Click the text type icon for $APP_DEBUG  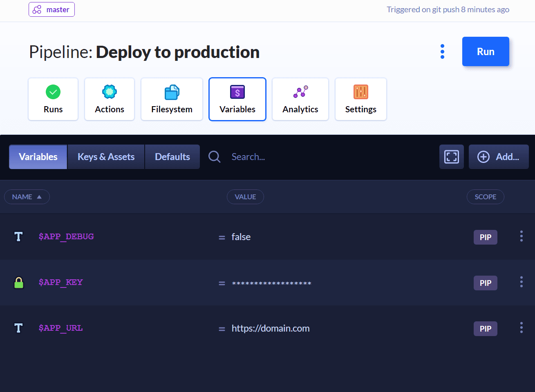(x=18, y=237)
